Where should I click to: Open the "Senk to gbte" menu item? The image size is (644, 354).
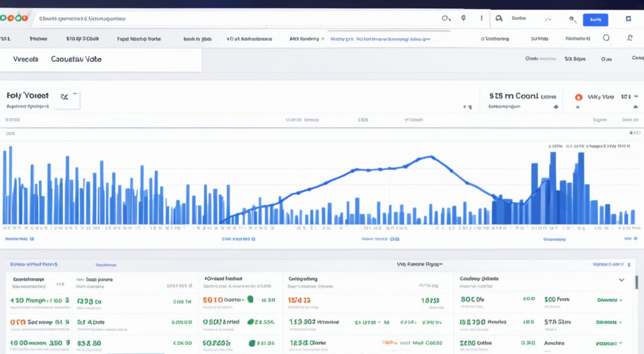197,38
